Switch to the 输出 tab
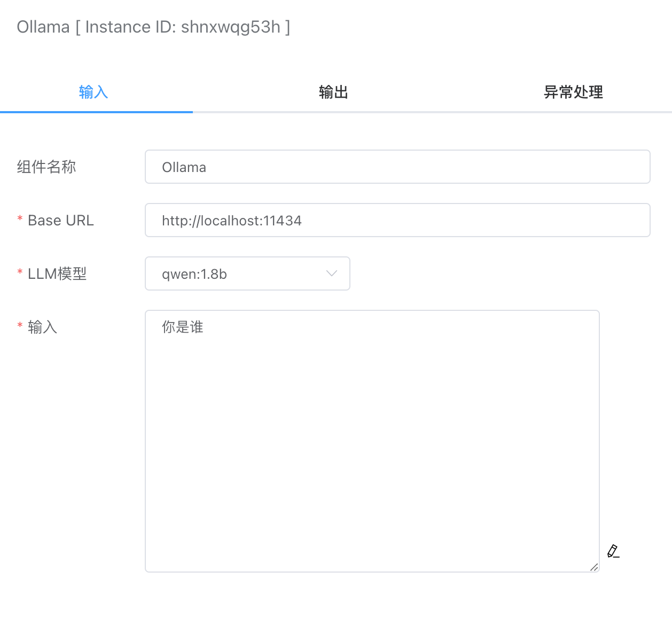This screenshot has width=672, height=626. pos(333,92)
